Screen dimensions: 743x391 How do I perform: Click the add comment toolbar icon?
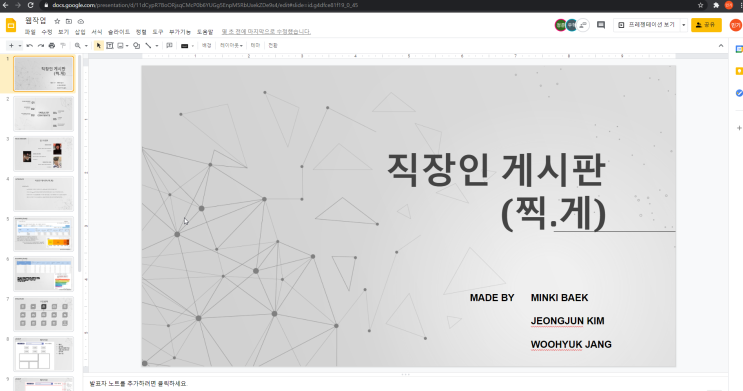(x=169, y=45)
